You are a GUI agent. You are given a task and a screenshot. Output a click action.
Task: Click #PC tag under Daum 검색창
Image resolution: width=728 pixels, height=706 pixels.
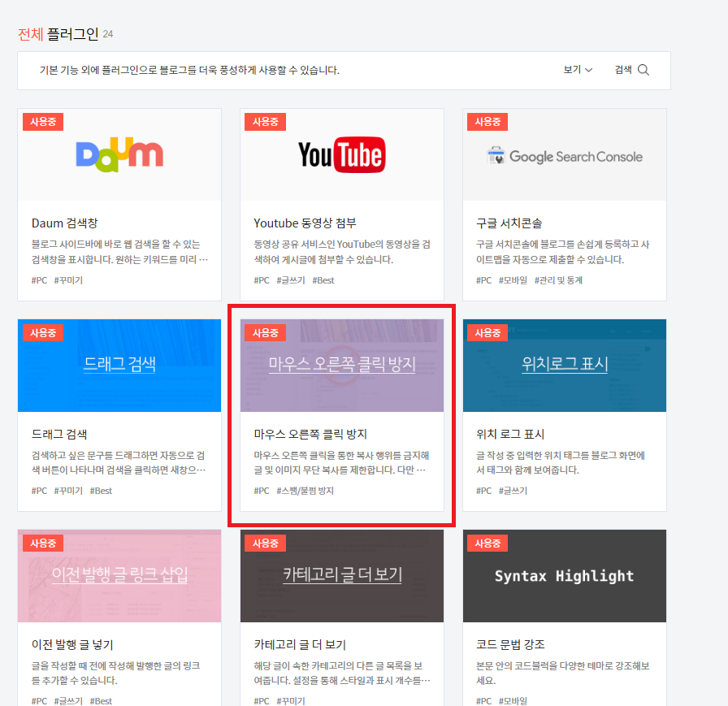point(39,280)
